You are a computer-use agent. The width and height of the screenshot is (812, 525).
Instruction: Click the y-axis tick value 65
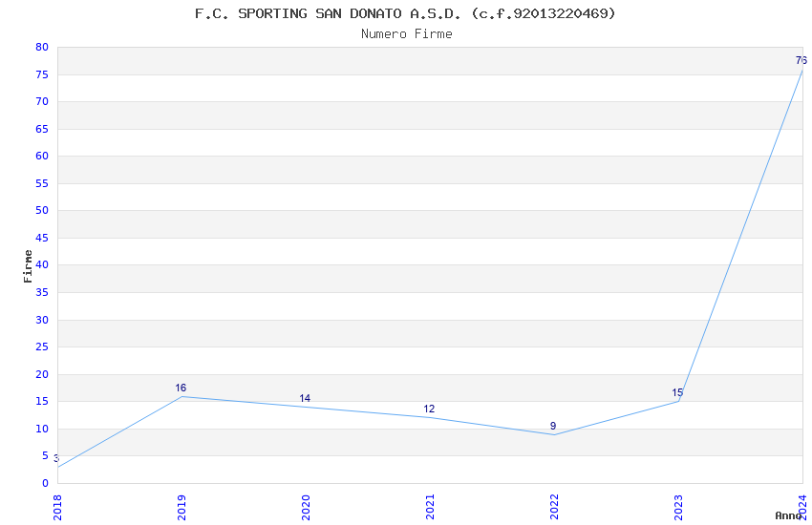click(x=42, y=129)
